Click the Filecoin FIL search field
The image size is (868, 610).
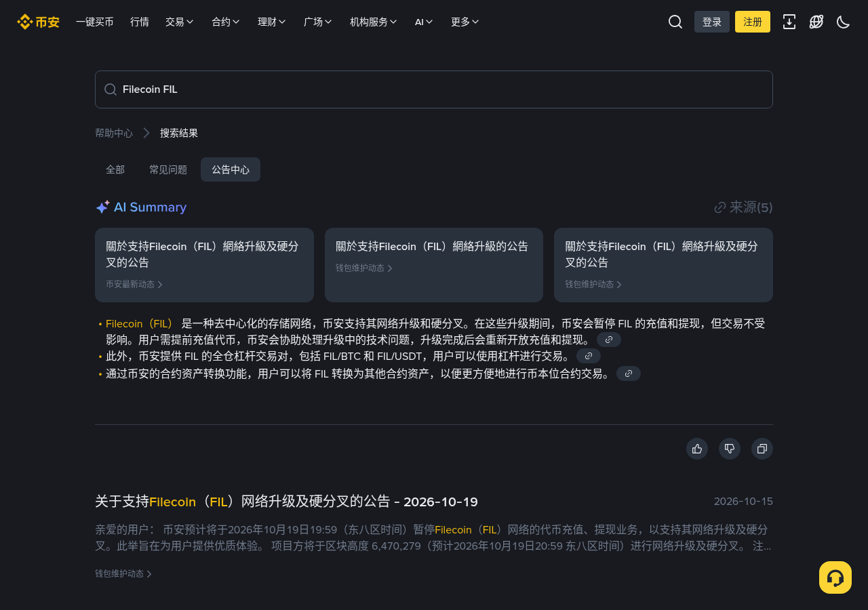tap(434, 89)
